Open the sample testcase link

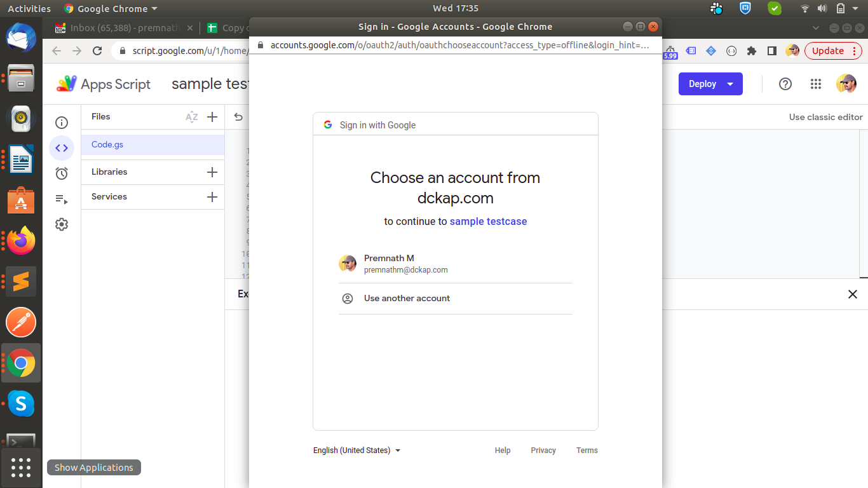tap(488, 222)
